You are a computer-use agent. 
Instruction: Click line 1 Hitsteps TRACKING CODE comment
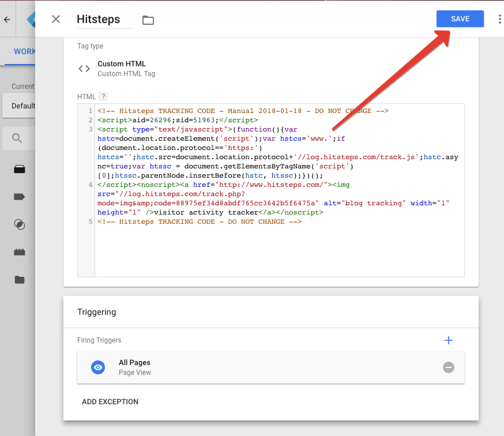[243, 111]
